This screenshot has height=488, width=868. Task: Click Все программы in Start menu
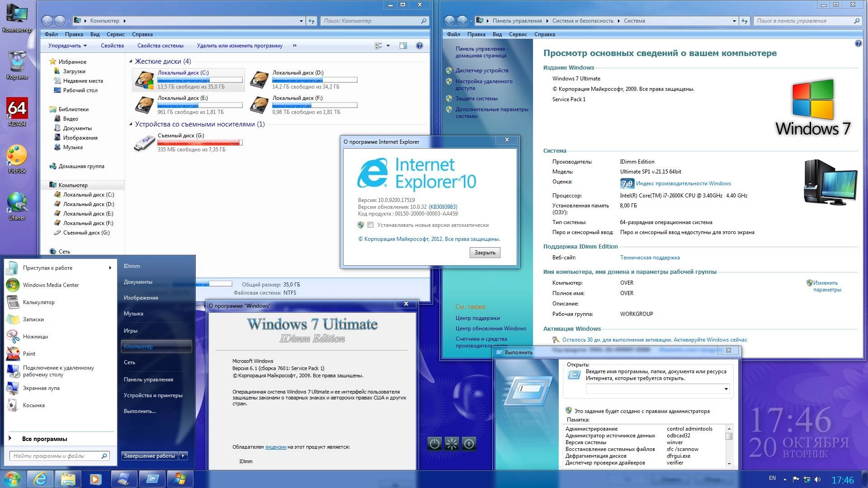pos(45,439)
